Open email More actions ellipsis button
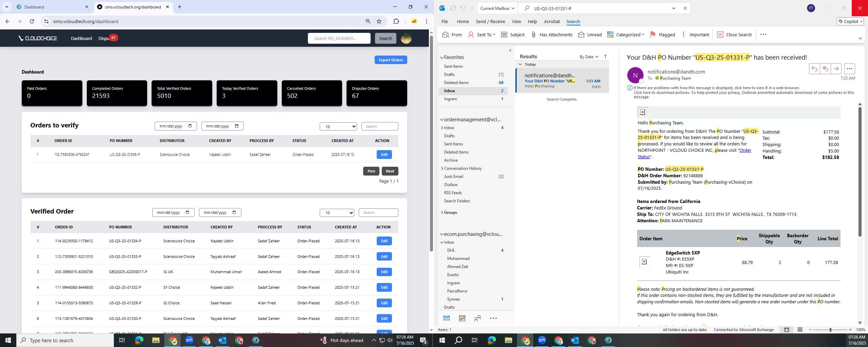 click(x=849, y=69)
